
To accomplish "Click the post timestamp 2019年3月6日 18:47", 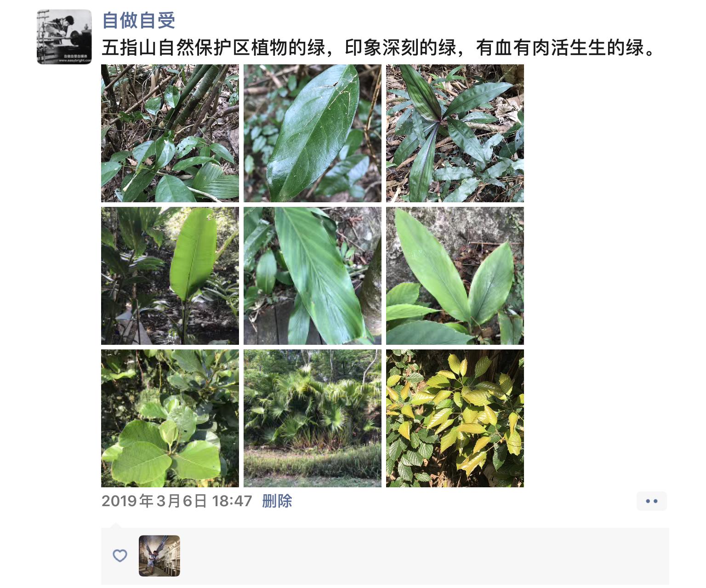I will (x=177, y=501).
